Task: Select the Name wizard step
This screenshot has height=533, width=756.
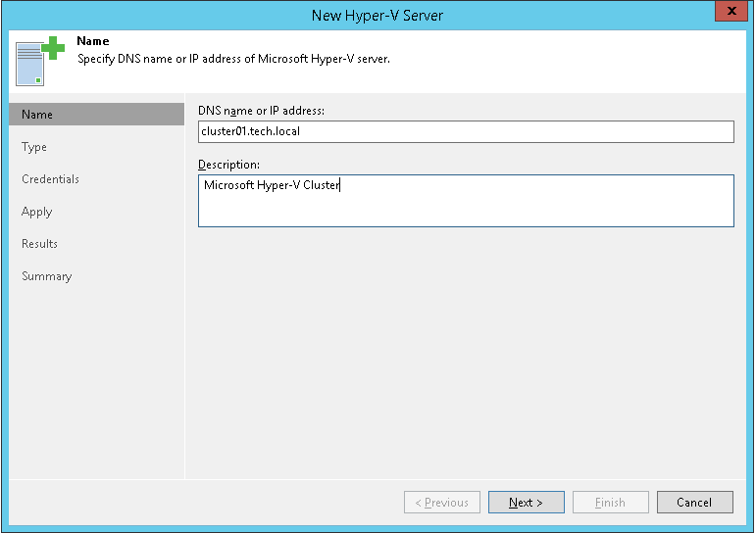Action: (96, 115)
